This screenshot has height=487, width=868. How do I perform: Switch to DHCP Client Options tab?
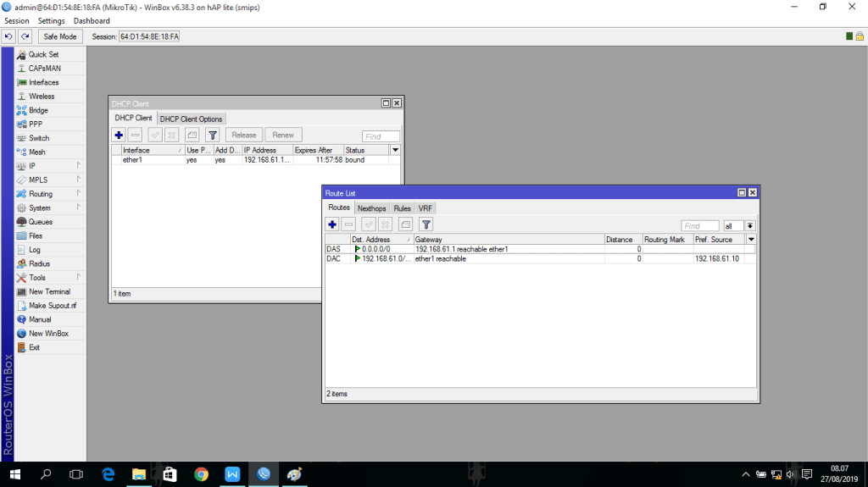(191, 119)
